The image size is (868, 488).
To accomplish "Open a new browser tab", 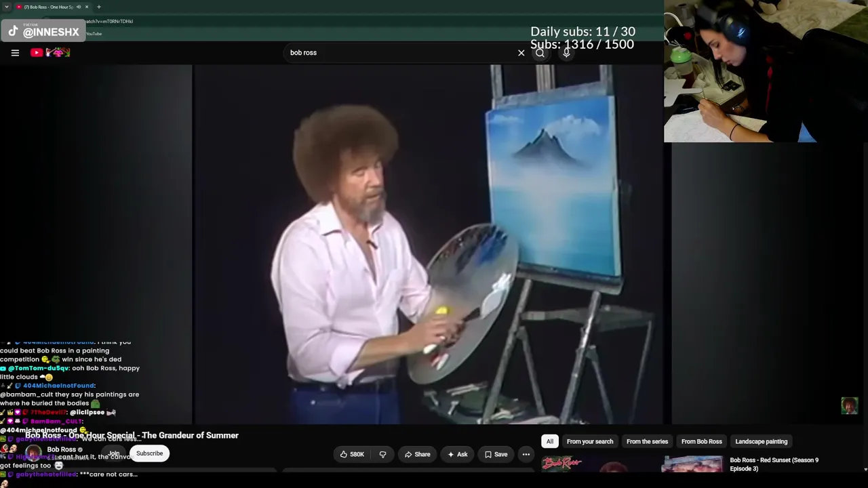I will pyautogui.click(x=99, y=7).
